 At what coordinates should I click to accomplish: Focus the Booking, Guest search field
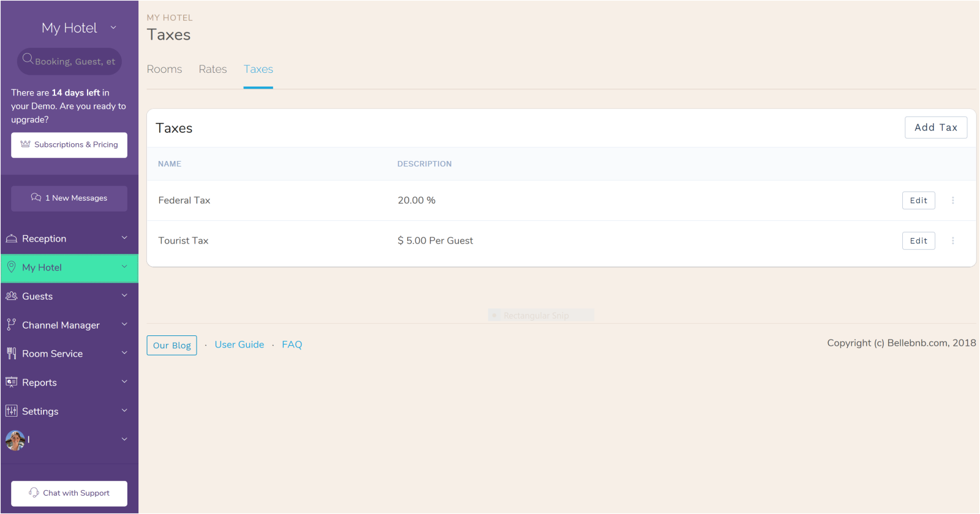(69, 61)
